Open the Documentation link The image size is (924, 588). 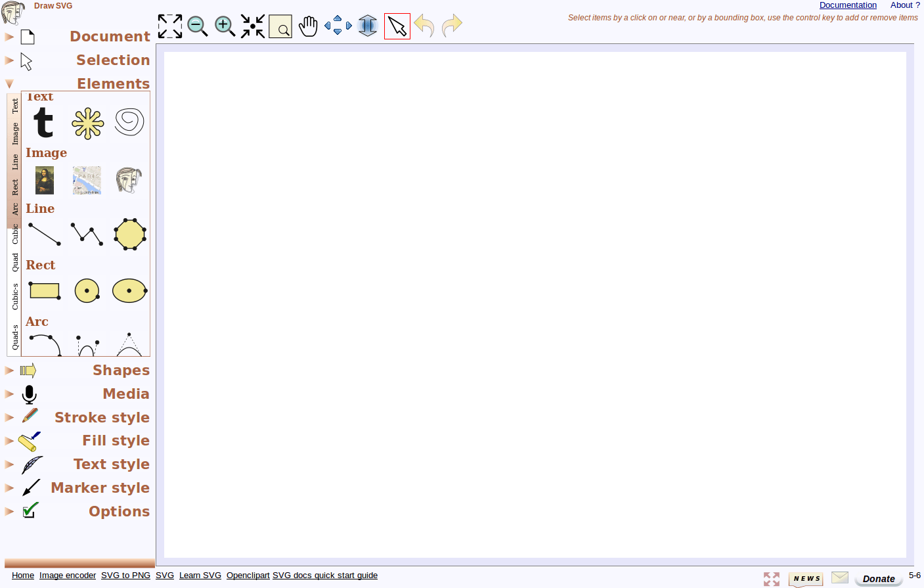click(848, 5)
